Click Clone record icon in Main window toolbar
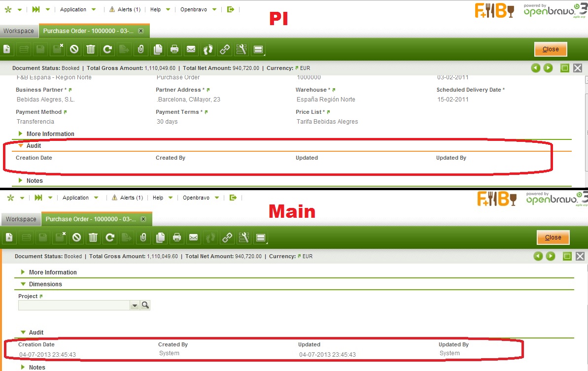 coord(161,237)
